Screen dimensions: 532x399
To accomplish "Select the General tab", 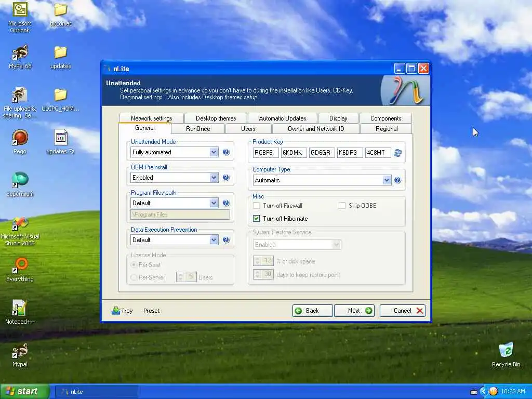I will [145, 128].
